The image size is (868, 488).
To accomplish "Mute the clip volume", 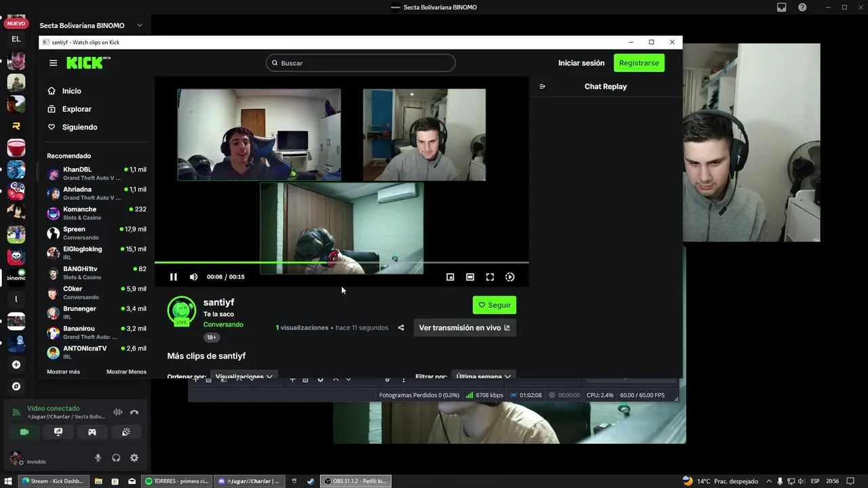I will [x=194, y=277].
